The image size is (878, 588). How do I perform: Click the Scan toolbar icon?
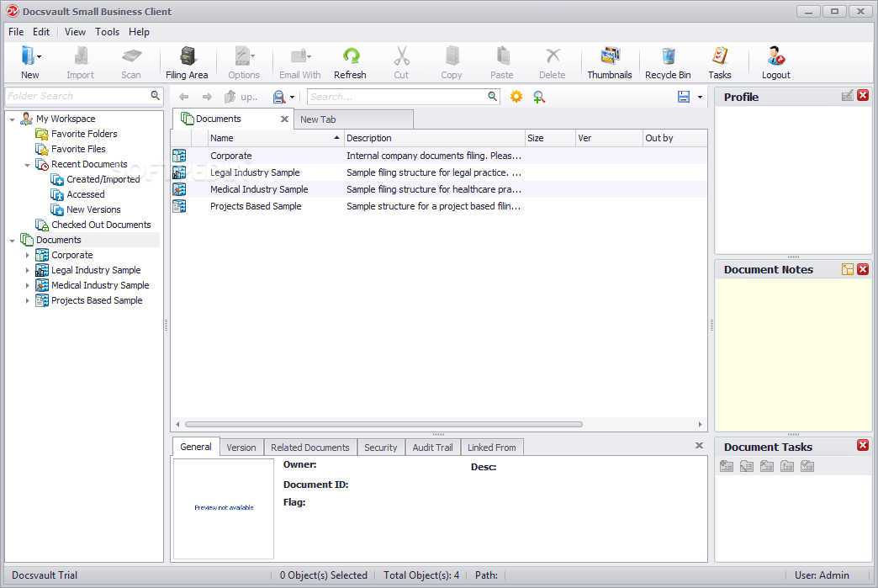coord(131,56)
